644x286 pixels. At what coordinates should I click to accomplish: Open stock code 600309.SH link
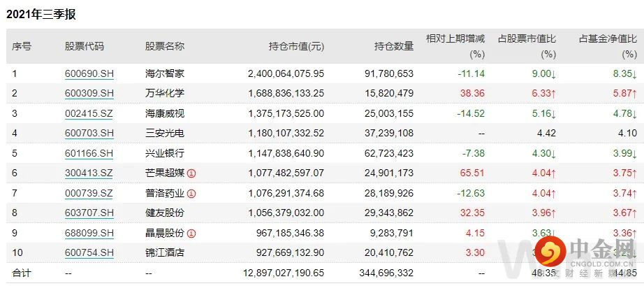click(x=89, y=93)
